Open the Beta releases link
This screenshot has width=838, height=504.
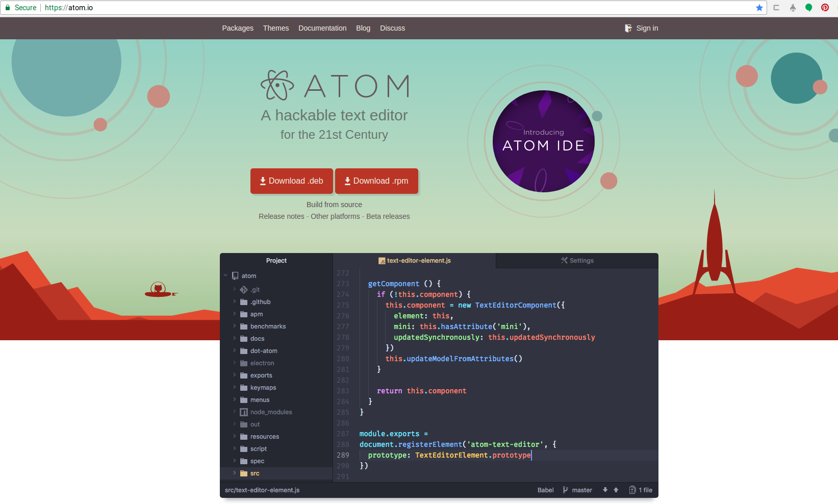tap(388, 216)
